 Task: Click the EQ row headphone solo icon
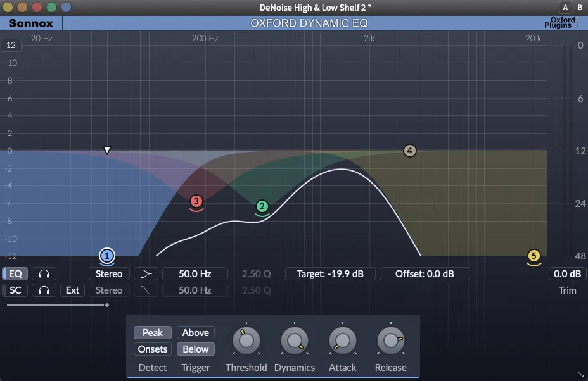coord(44,274)
